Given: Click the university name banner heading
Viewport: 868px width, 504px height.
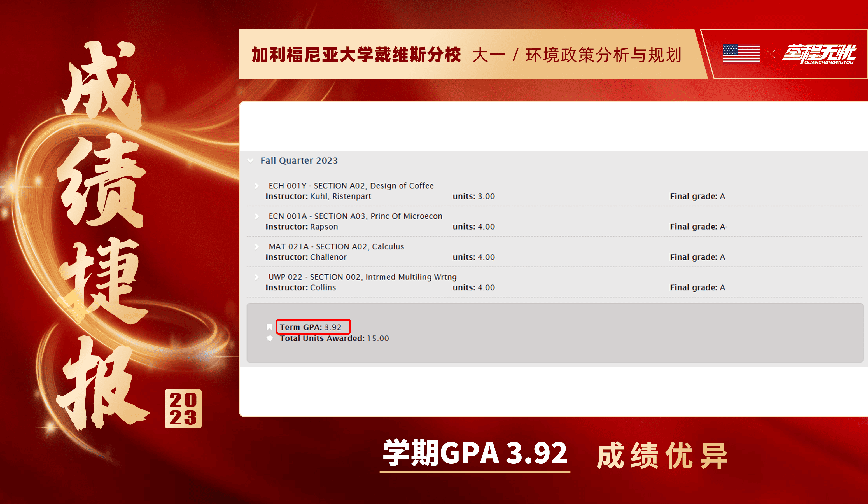Looking at the screenshot, I should click(x=356, y=55).
